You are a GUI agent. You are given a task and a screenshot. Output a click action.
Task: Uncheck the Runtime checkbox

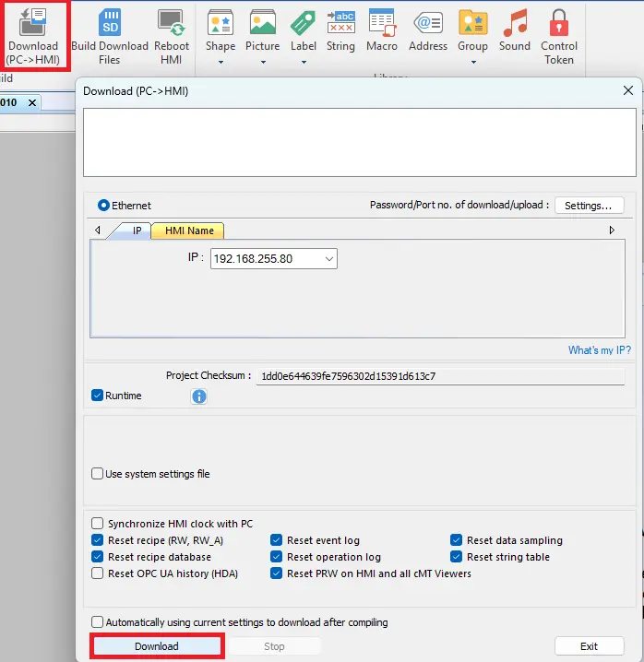tap(97, 396)
